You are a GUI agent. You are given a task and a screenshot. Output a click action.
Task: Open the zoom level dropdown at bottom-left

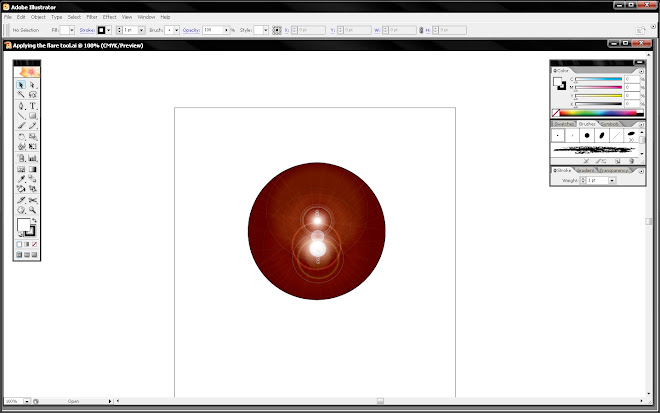tap(27, 402)
